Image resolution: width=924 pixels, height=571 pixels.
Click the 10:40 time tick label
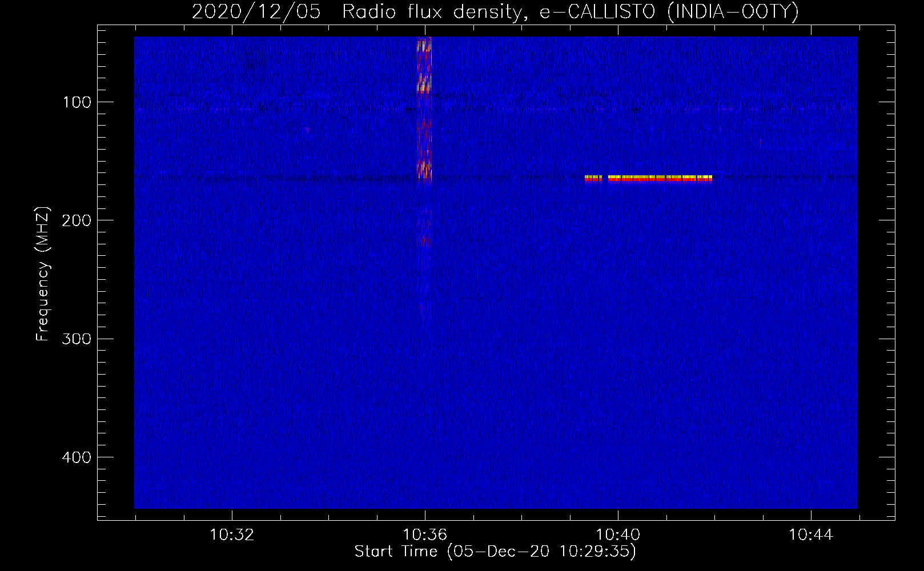[618, 535]
